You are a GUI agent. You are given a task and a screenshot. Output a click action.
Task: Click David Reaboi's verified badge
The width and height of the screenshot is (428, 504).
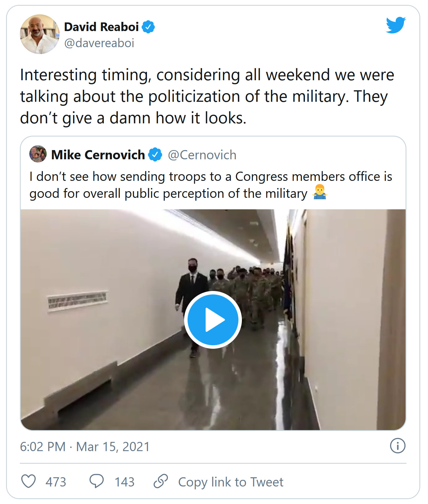coord(148,27)
